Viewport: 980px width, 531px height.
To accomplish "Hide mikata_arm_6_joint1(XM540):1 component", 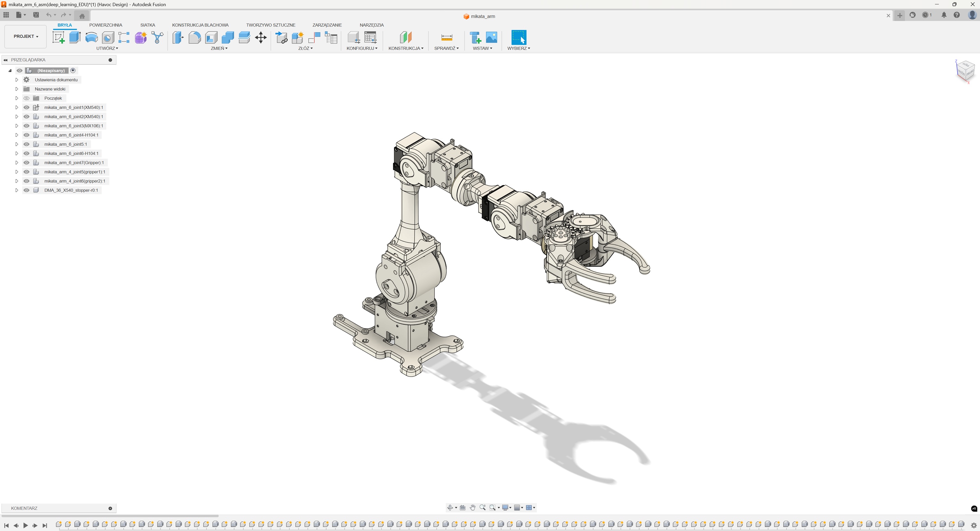I will tap(27, 107).
